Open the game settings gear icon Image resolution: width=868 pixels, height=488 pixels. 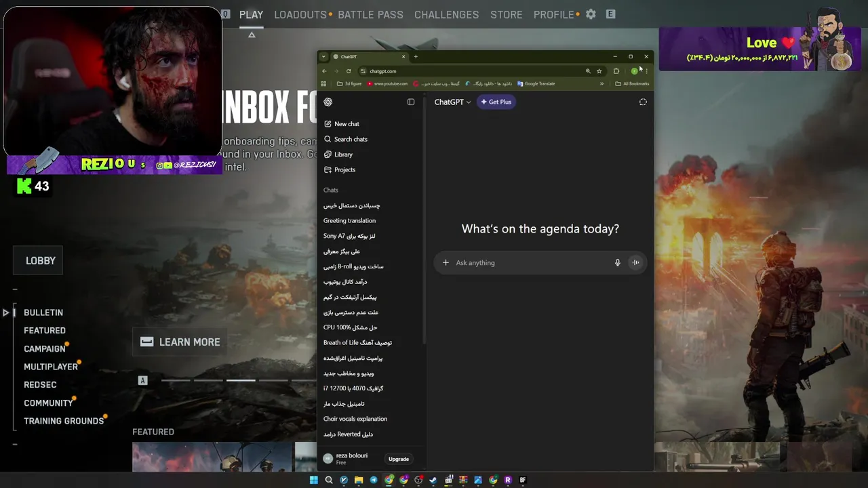pos(591,14)
